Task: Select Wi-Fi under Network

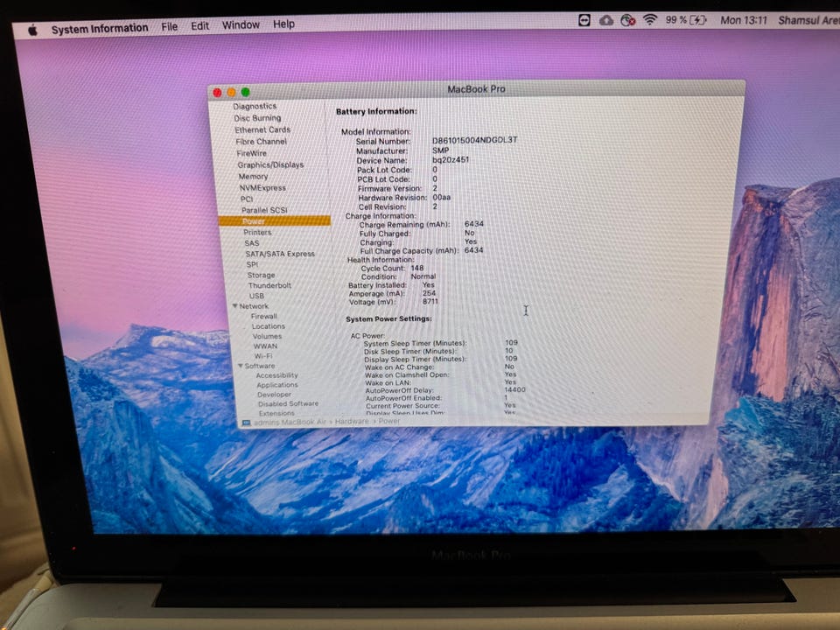Action: [x=263, y=356]
